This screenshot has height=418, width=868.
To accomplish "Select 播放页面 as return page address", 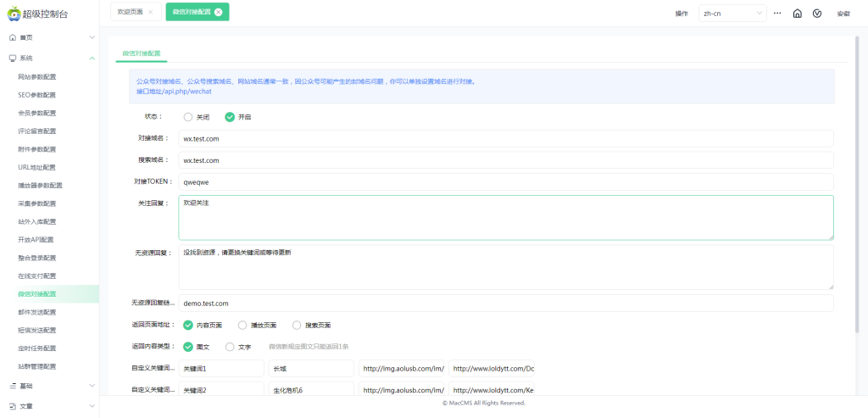I will coord(242,325).
